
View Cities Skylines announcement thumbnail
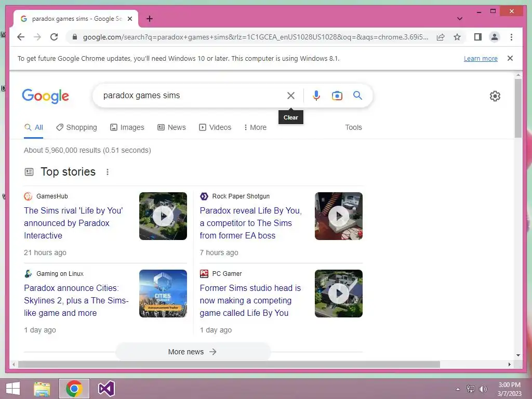[163, 294]
